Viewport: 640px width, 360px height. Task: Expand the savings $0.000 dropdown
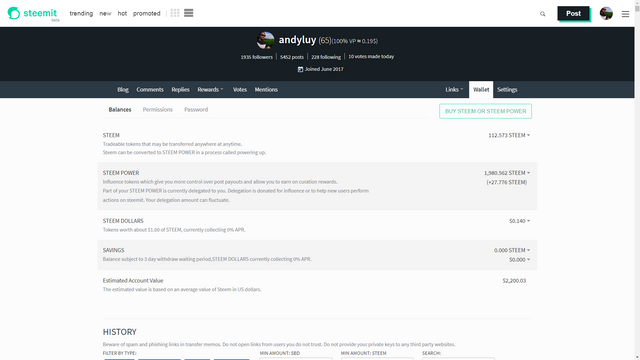[x=520, y=260]
